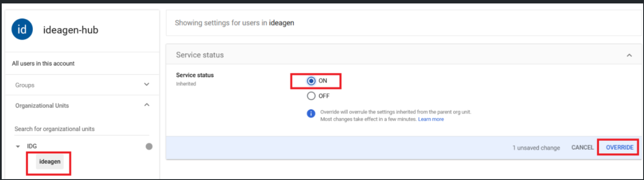Image resolution: width=644 pixels, height=180 pixels.
Task: Collapse the IDG tree disclosure triangle
Action: click(x=18, y=147)
